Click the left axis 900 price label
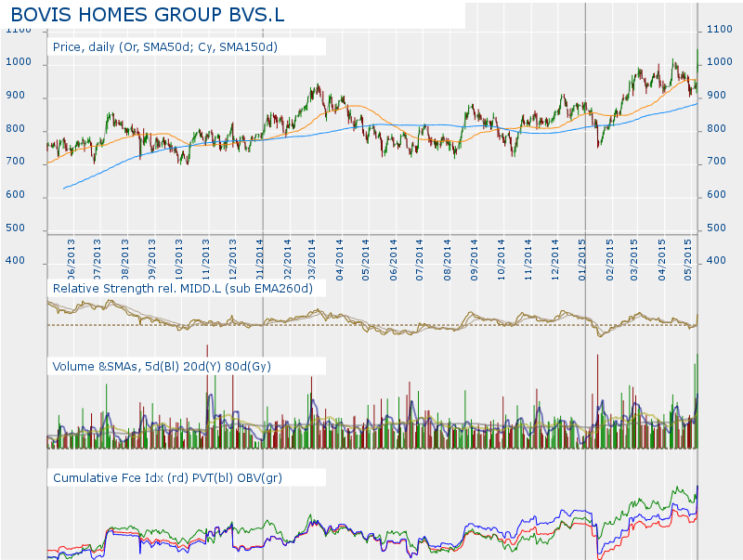 [16, 96]
